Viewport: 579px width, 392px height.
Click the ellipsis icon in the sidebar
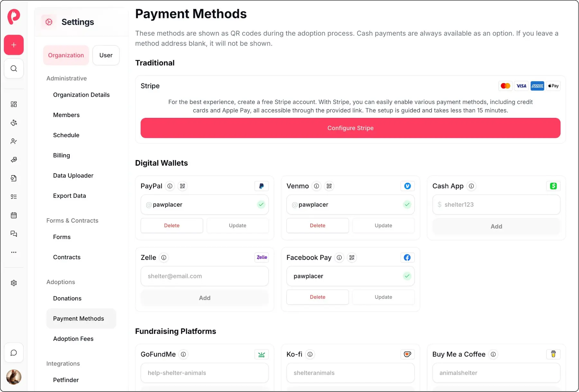[14, 252]
